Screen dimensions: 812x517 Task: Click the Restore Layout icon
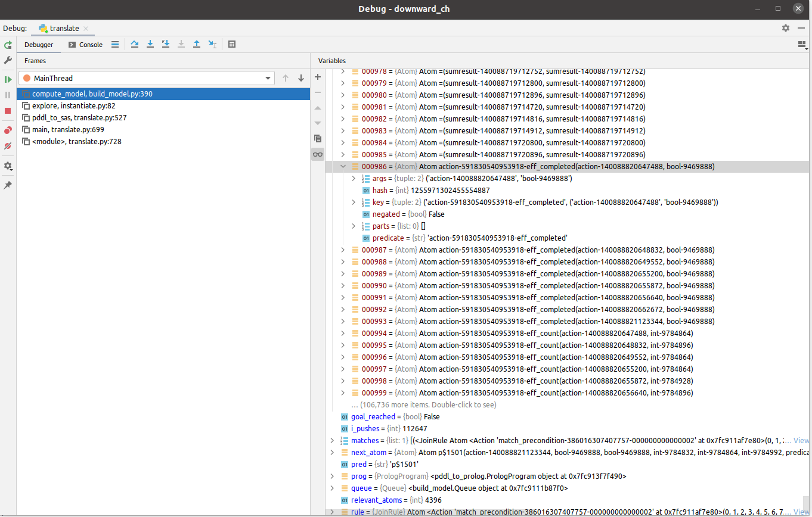[x=802, y=44]
